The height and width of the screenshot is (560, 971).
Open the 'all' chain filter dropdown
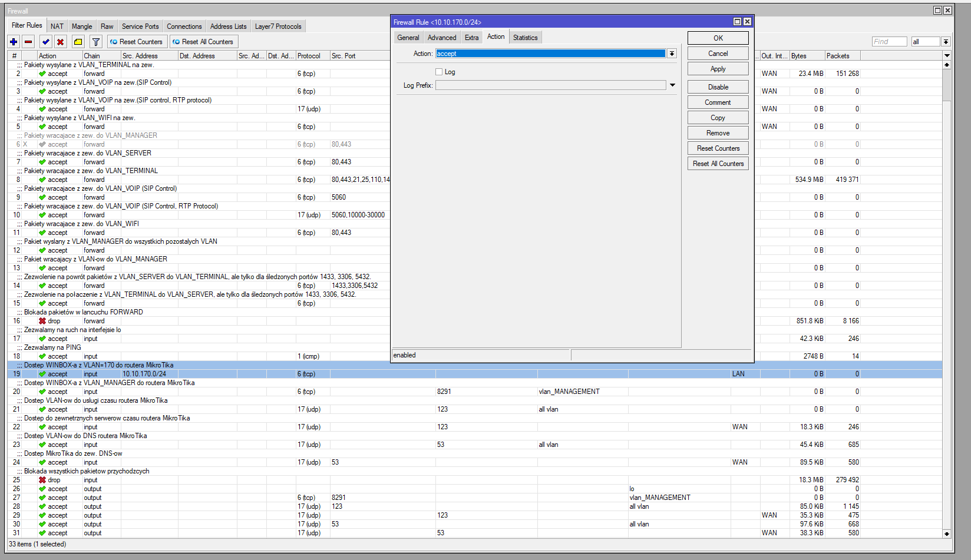946,42
